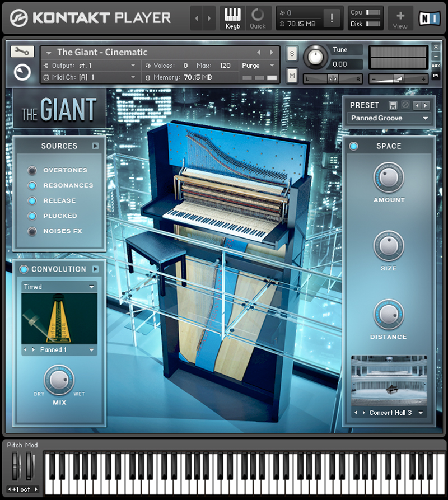Adjust the pan slider L-R

click(x=333, y=78)
